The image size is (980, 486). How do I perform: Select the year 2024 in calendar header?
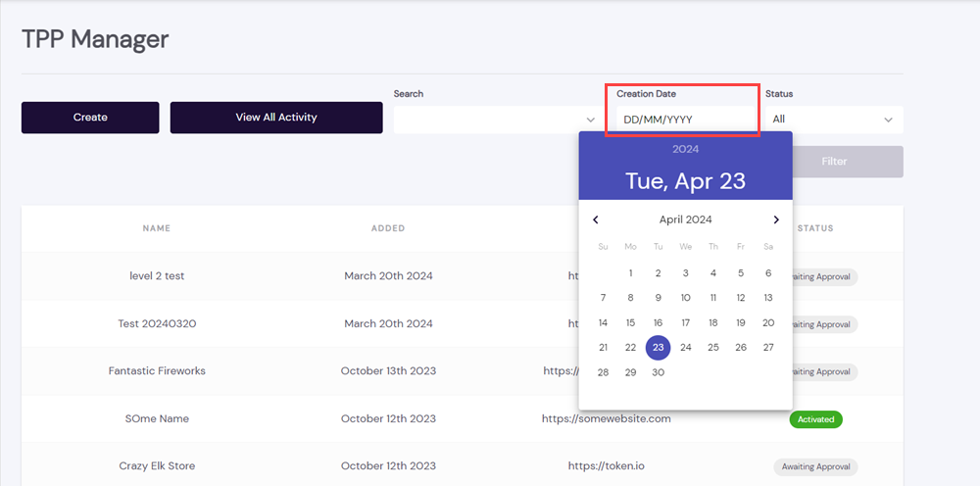[685, 149]
